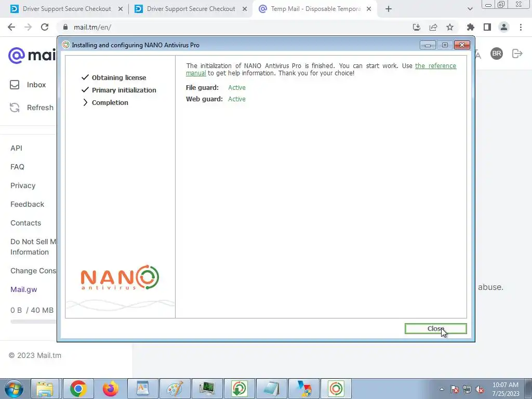Open the Inbox in mail.tm sidebar

[28, 85]
